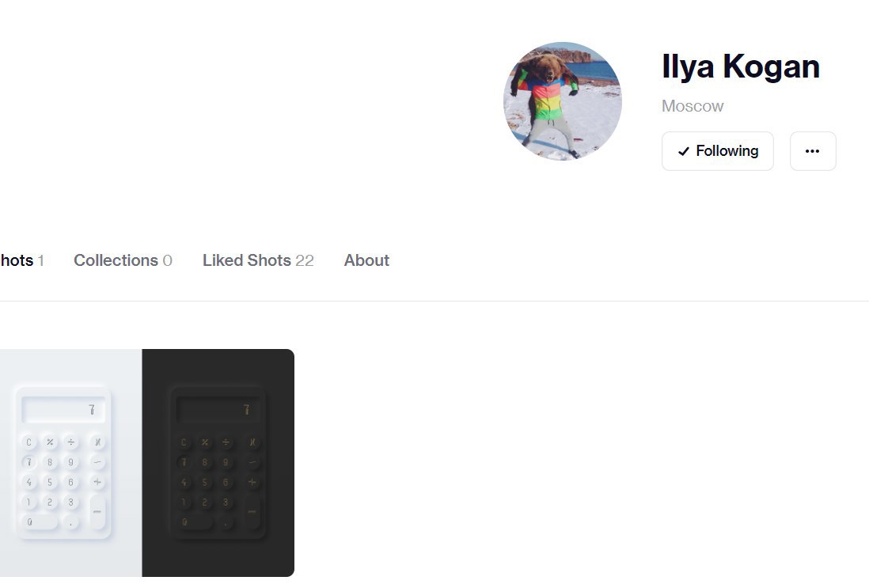Click the checkmark icon in the Following button

tap(684, 150)
